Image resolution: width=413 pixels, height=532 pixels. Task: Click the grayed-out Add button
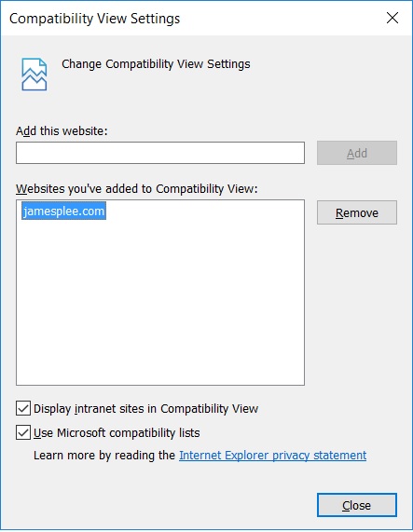pyautogui.click(x=357, y=153)
